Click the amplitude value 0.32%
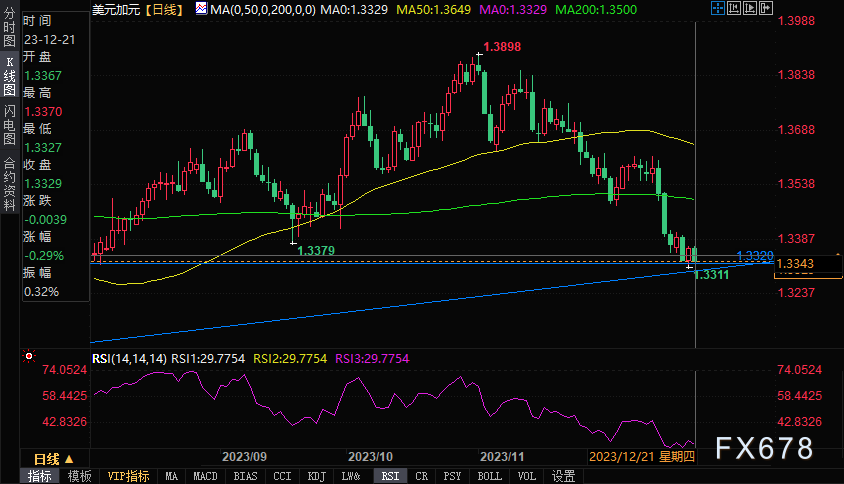The image size is (844, 484). [41, 292]
